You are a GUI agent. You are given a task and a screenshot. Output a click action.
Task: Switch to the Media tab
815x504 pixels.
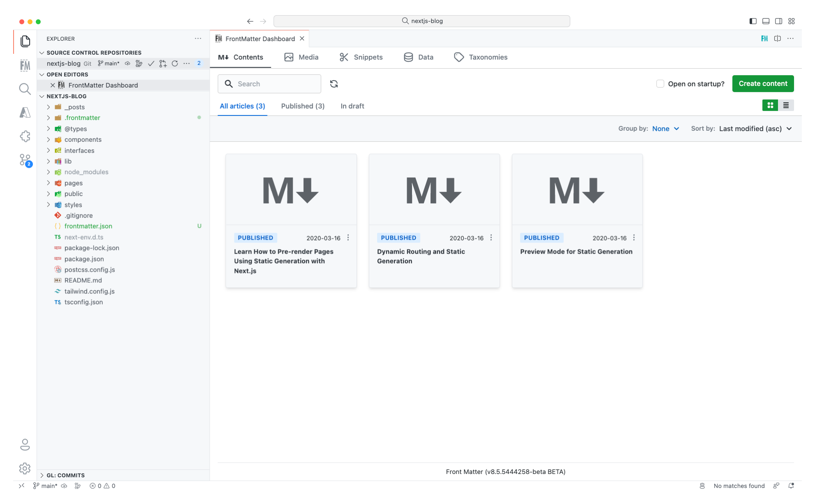(301, 57)
